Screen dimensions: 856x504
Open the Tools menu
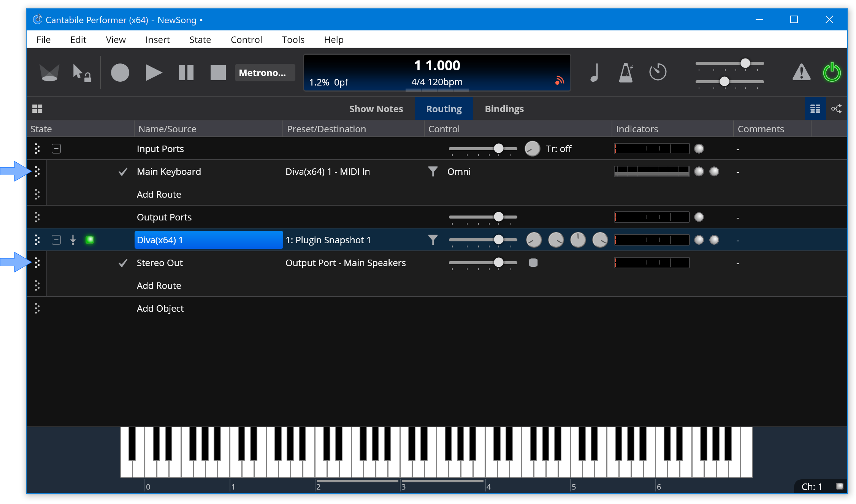(293, 40)
